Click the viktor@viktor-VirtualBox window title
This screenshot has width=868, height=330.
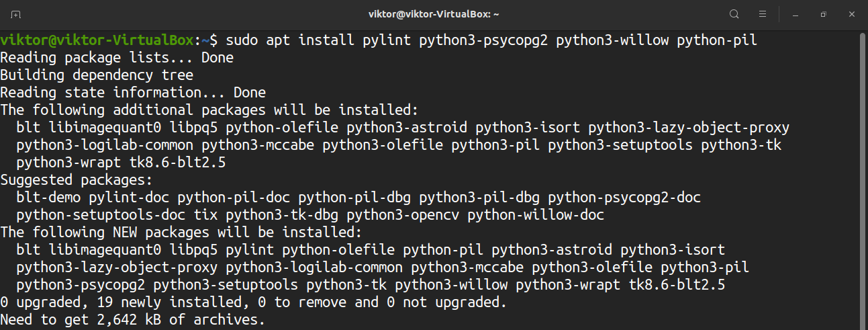434,14
